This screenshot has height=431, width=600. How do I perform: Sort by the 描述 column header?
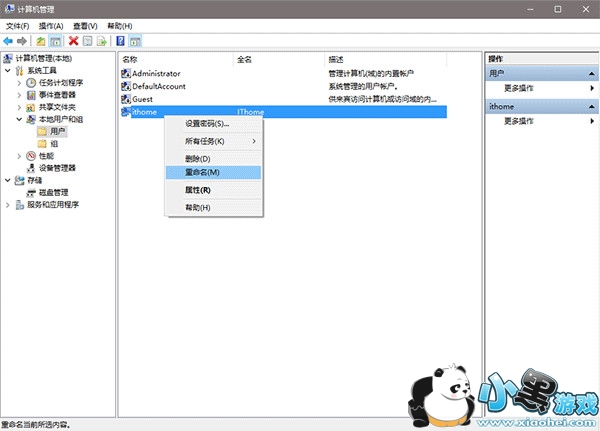pyautogui.click(x=386, y=59)
